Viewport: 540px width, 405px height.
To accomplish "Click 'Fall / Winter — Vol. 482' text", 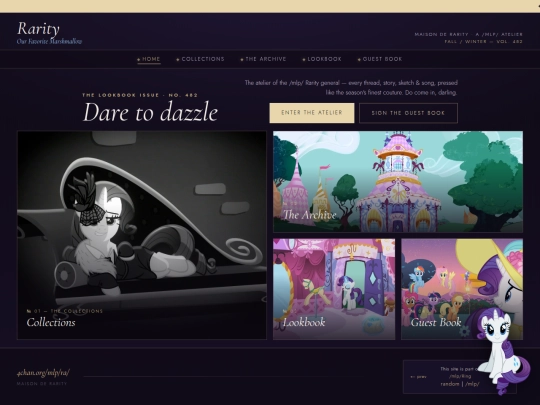I will tap(483, 42).
